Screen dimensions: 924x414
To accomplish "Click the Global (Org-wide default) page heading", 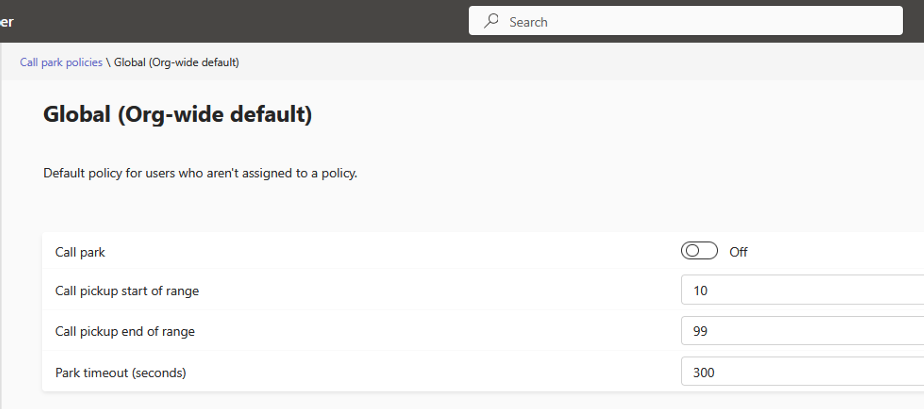I will coord(177,114).
